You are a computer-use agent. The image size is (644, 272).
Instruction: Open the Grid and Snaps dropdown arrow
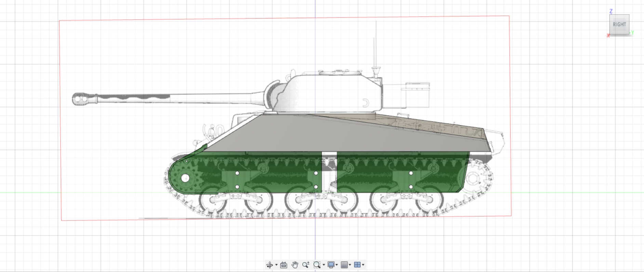[x=350, y=265]
